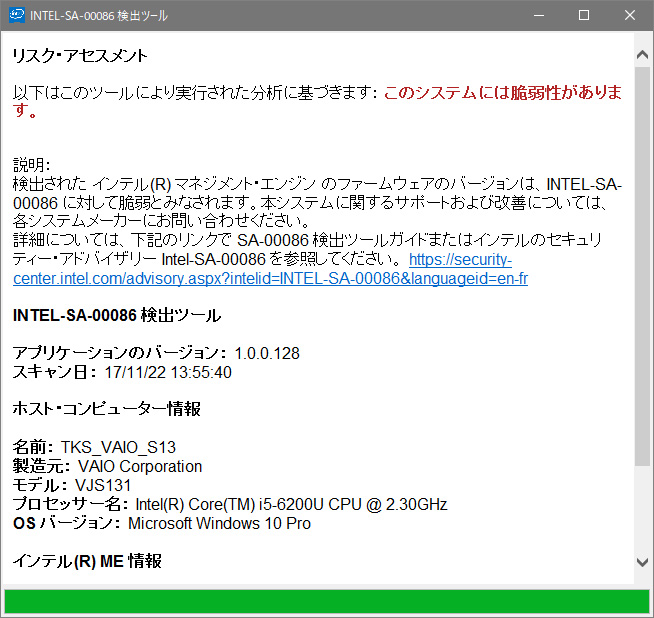The image size is (654, 618).
Task: Open the Intel security-center advisory hyperlink
Action: point(271,278)
